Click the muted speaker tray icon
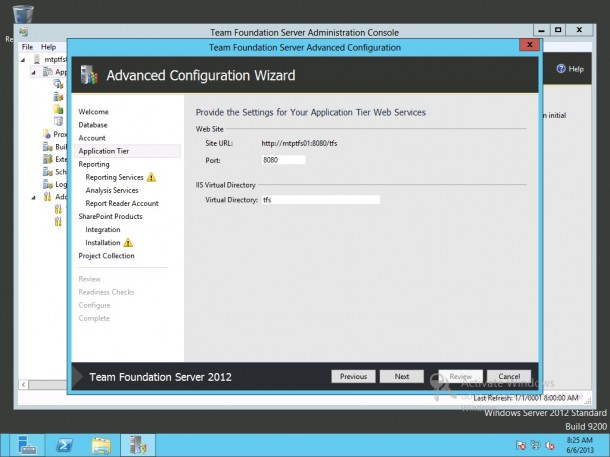The height and width of the screenshot is (457, 610). 550,445
